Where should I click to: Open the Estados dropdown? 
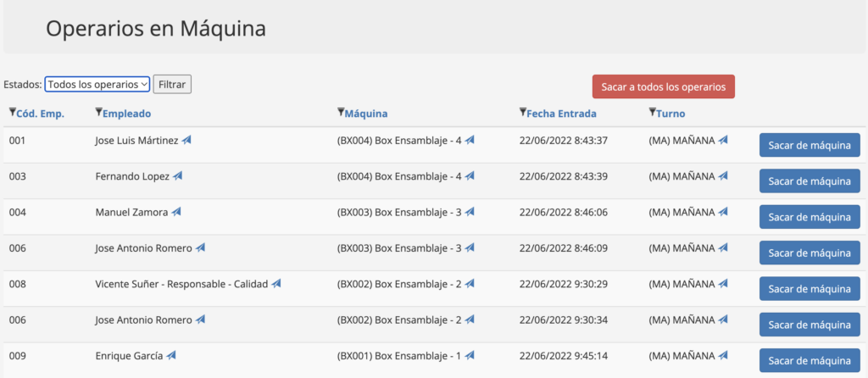click(97, 84)
